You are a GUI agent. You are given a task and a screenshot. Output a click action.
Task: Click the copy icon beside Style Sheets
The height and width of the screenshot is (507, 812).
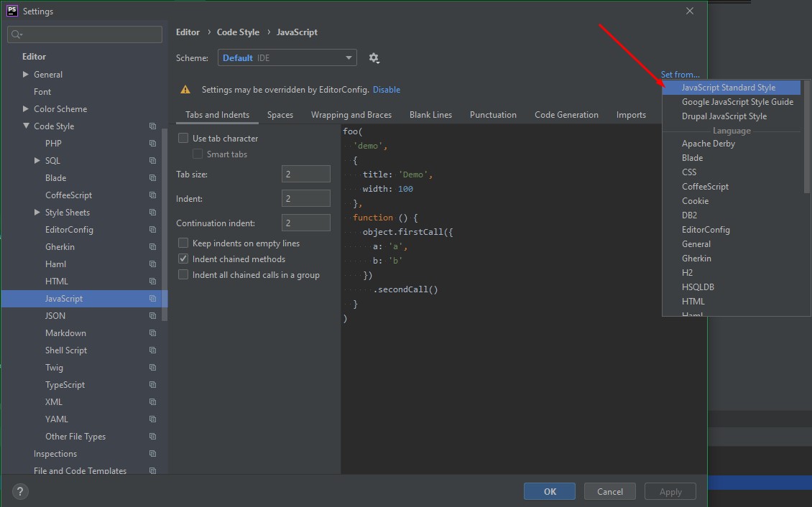(153, 213)
